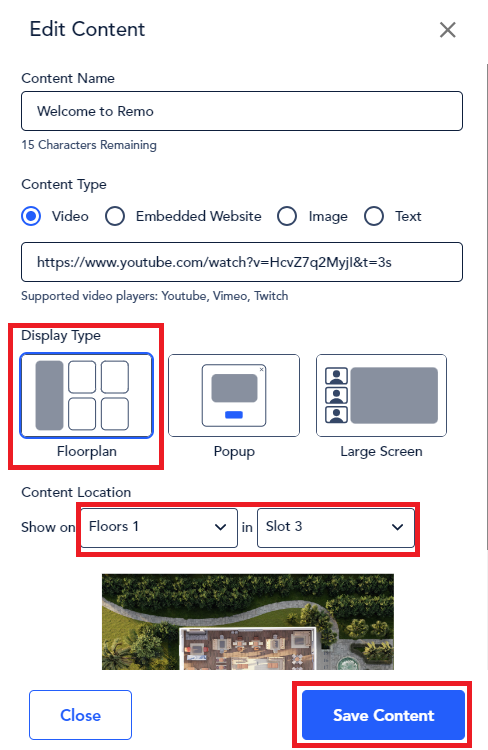The height and width of the screenshot is (750, 488).
Task: Click the dialog's vertical scrollbar
Action: pos(487,306)
